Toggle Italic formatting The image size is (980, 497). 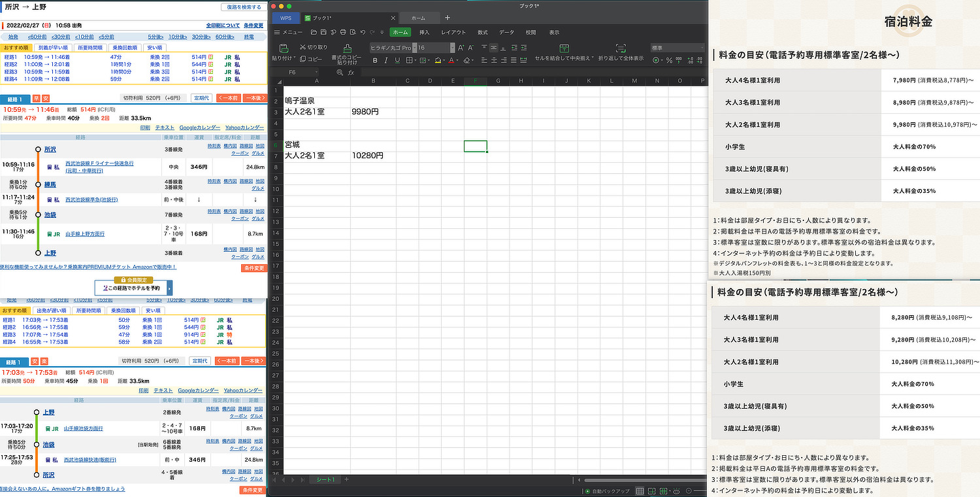tap(386, 60)
